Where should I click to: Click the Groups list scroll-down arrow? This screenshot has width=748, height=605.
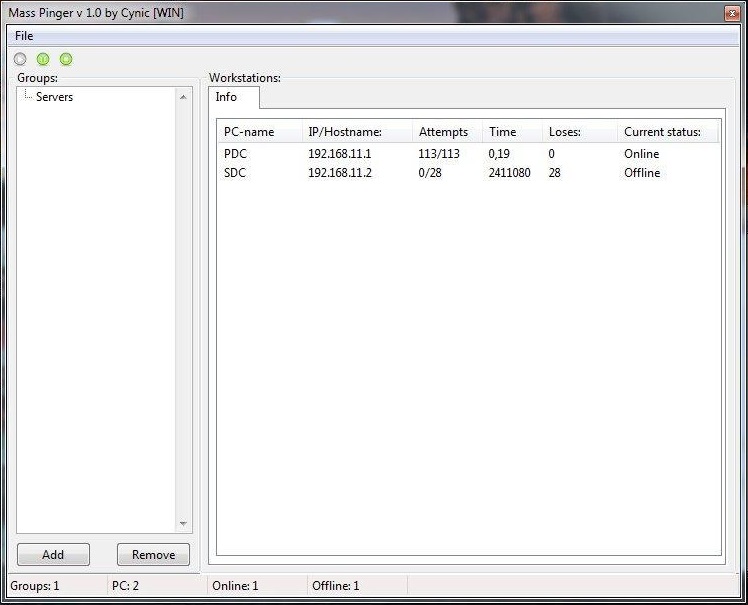coord(183,524)
